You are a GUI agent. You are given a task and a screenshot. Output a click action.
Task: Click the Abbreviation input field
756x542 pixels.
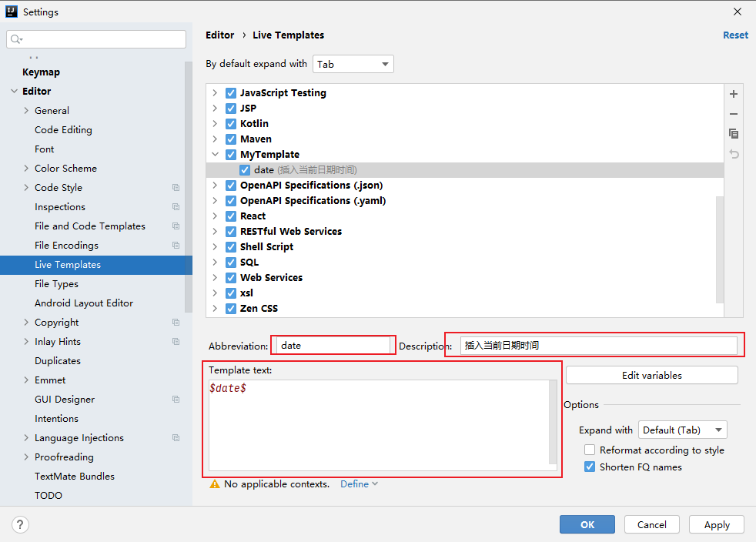333,345
